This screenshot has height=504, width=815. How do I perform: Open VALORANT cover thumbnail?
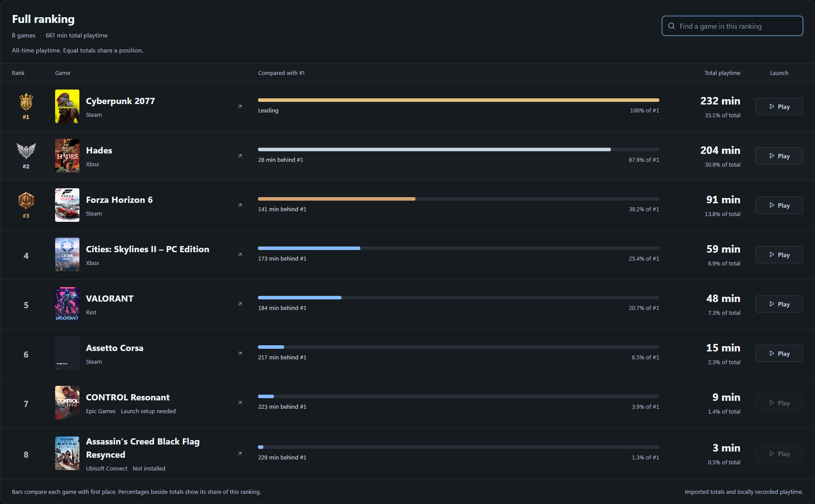click(x=67, y=304)
